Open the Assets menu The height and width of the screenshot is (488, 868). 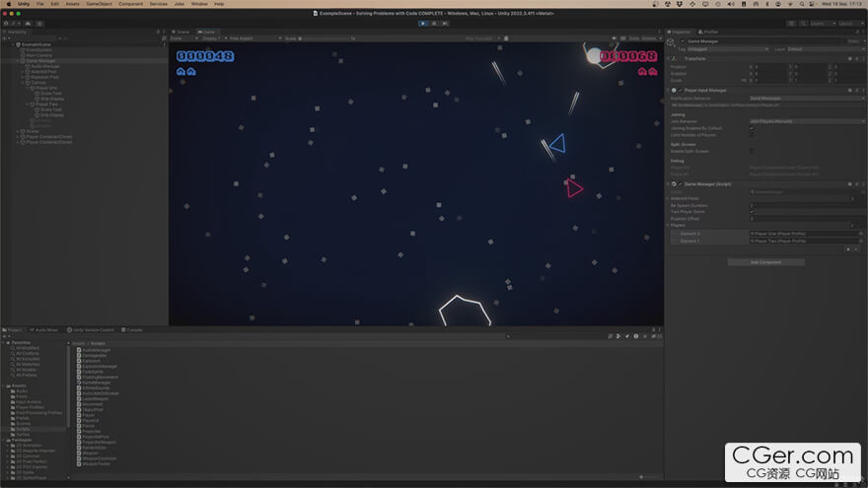tap(73, 4)
